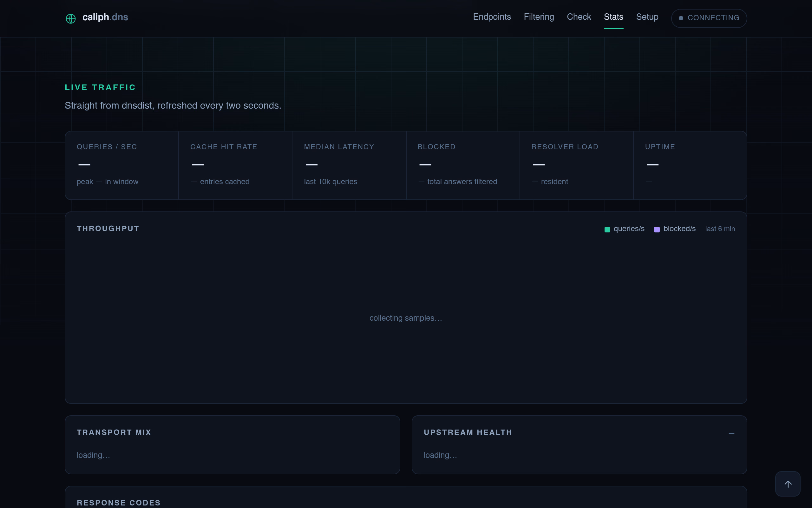The width and height of the screenshot is (812, 508).
Task: Click the CONNECTING status pill
Action: tap(709, 18)
